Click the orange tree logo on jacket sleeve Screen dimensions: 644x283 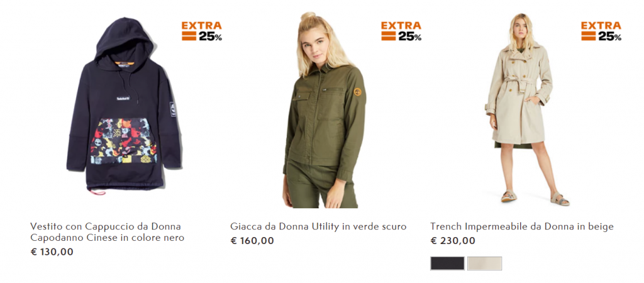coord(358,92)
